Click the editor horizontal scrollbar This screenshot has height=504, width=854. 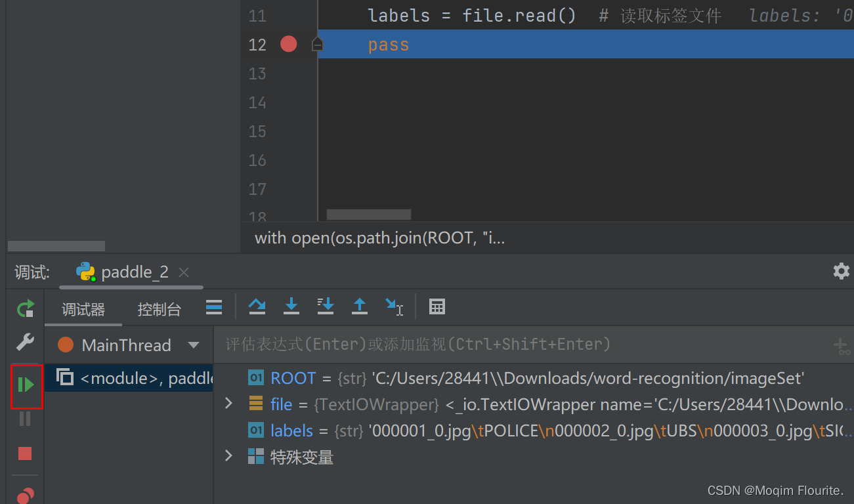coord(369,215)
